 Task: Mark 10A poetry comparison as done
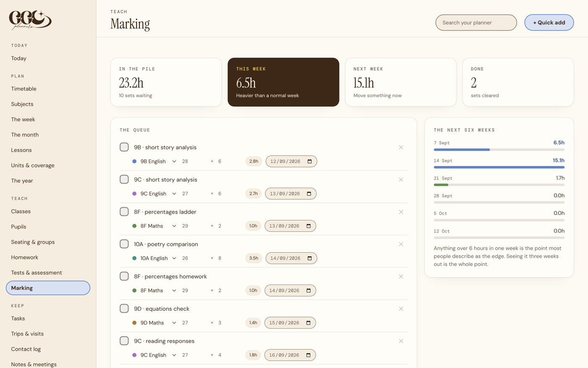click(x=124, y=244)
